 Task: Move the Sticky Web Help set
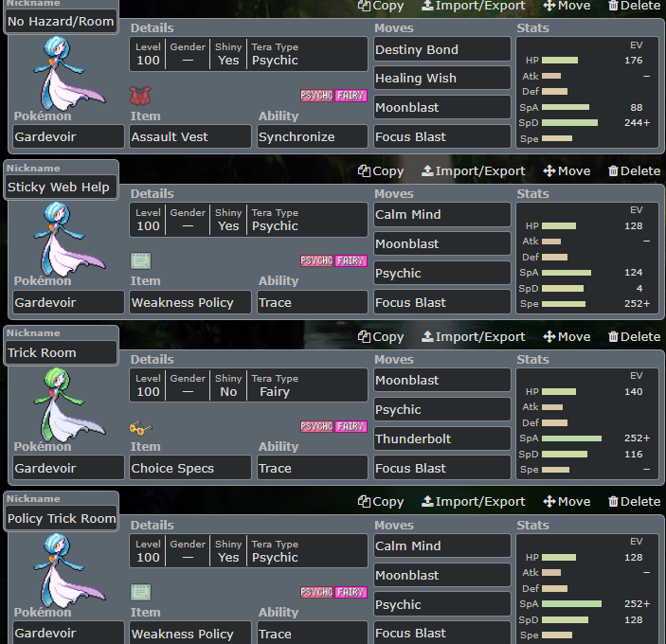coord(567,171)
